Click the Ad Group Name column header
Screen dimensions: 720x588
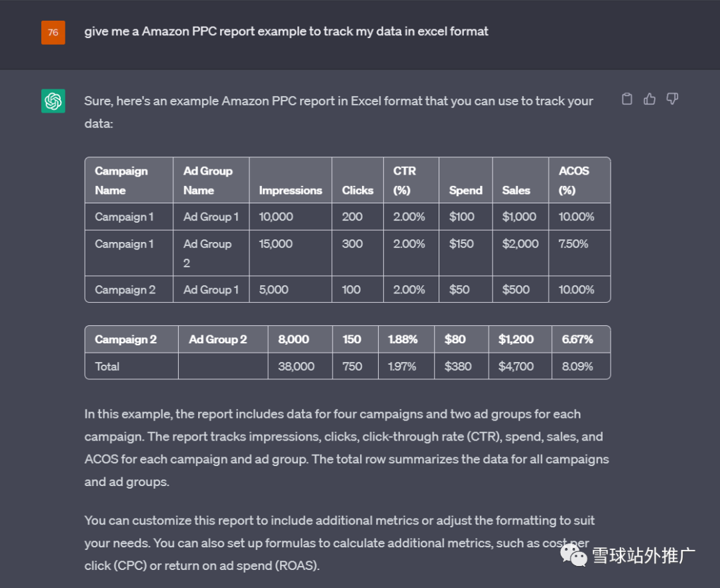tap(211, 181)
